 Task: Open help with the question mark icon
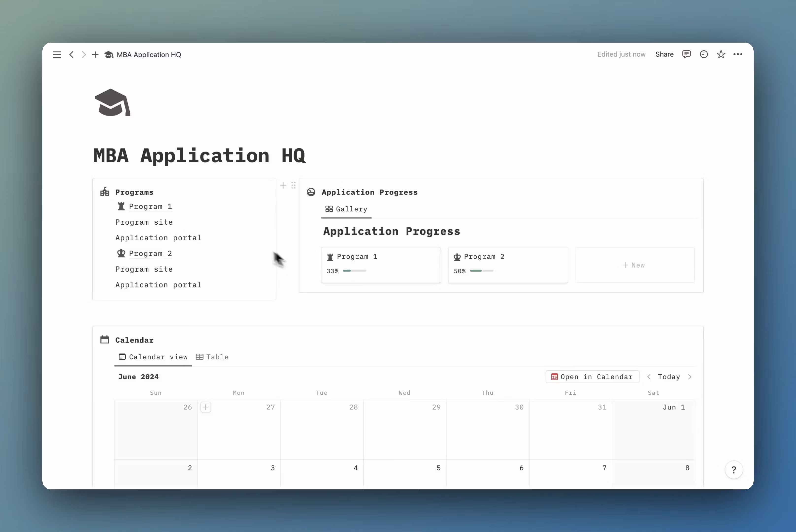click(734, 470)
